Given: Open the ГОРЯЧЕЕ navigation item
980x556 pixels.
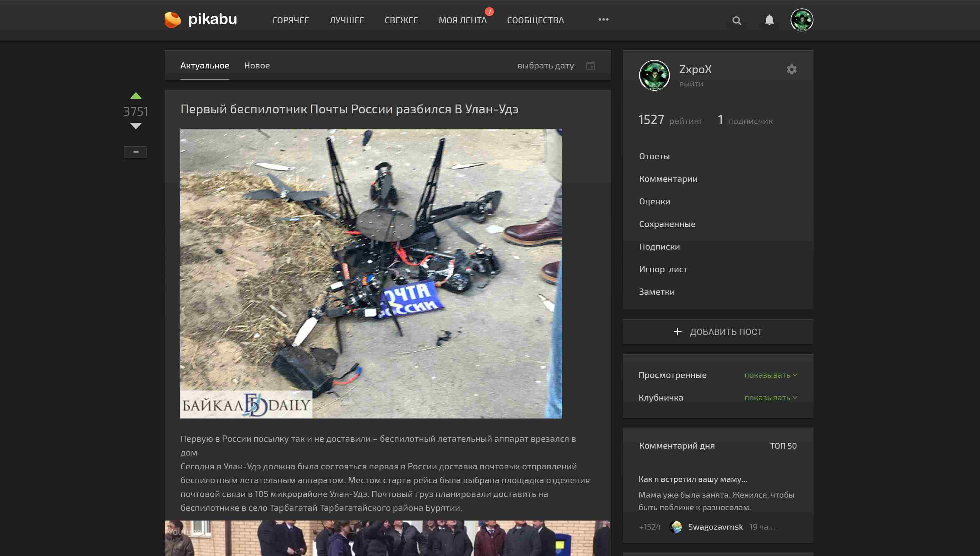Looking at the screenshot, I should click(x=290, y=20).
